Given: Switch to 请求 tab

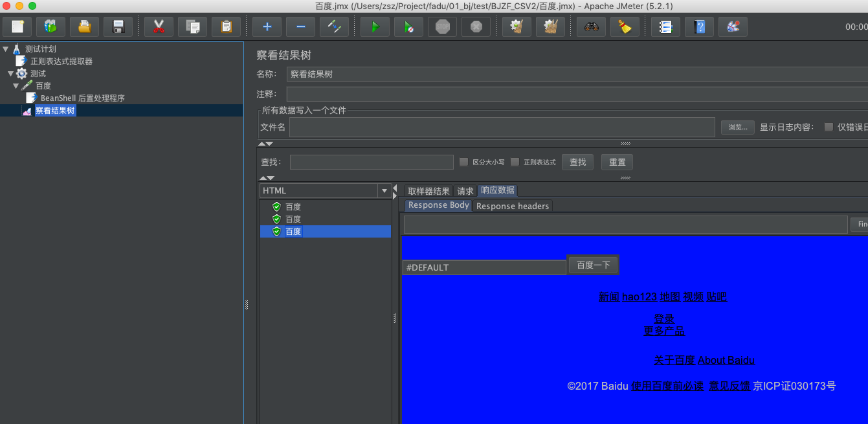Looking at the screenshot, I should point(465,191).
